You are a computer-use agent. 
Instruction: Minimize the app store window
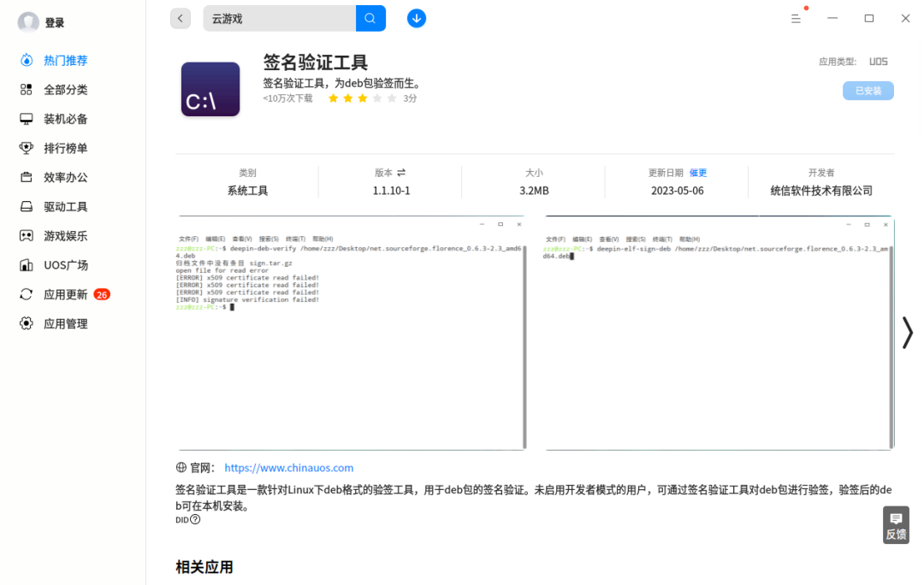(x=832, y=18)
